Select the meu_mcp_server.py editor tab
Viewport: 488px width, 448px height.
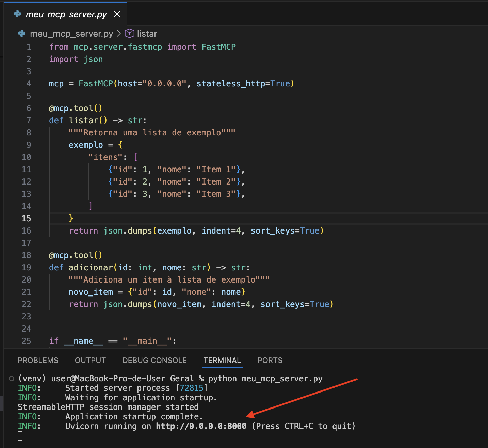coord(66,14)
